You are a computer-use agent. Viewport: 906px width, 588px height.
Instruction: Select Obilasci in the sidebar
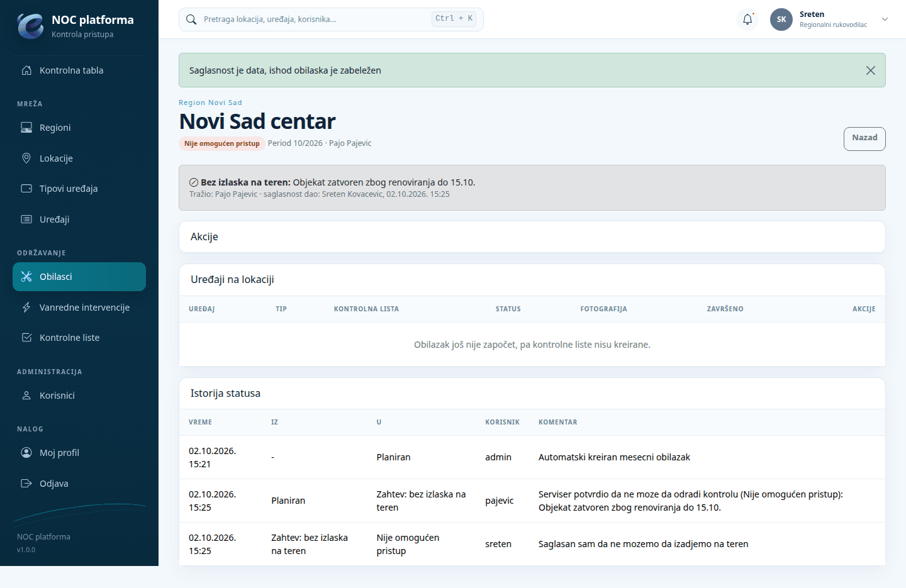click(x=79, y=277)
